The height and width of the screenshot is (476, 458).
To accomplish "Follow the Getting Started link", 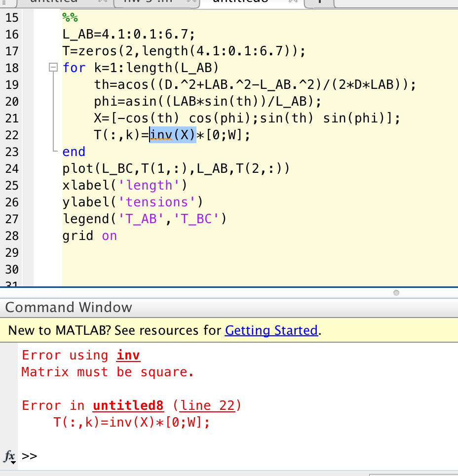I will coord(271,330).
